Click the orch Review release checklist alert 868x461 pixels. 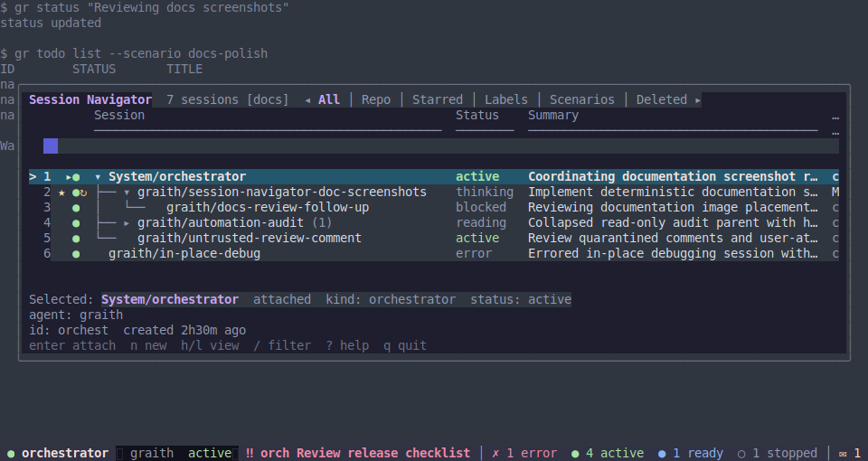pyautogui.click(x=358, y=453)
